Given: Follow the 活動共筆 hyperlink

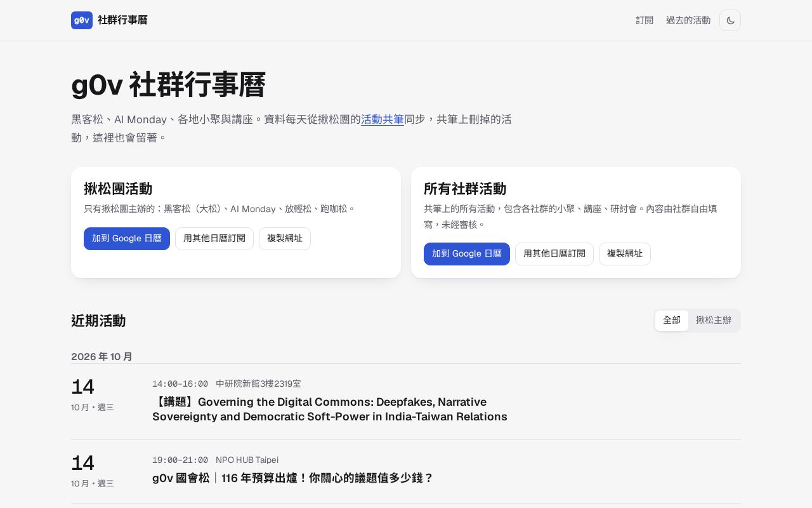Looking at the screenshot, I should point(383,119).
